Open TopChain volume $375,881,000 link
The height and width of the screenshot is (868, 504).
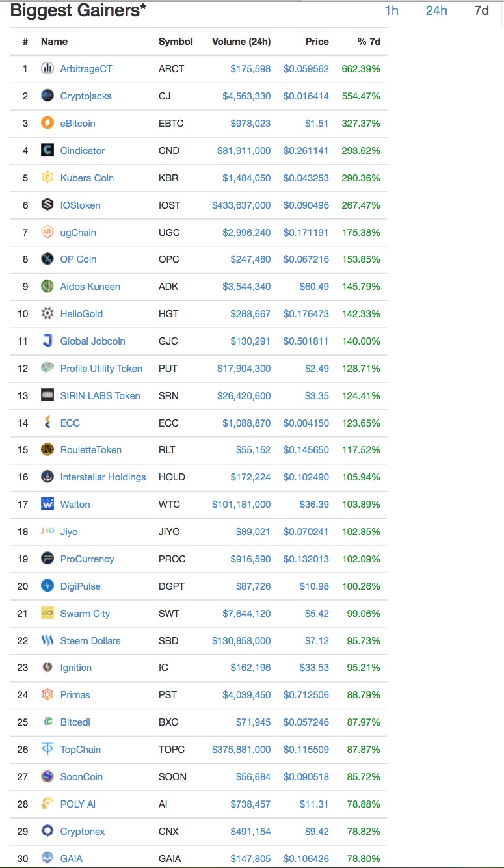tap(241, 749)
